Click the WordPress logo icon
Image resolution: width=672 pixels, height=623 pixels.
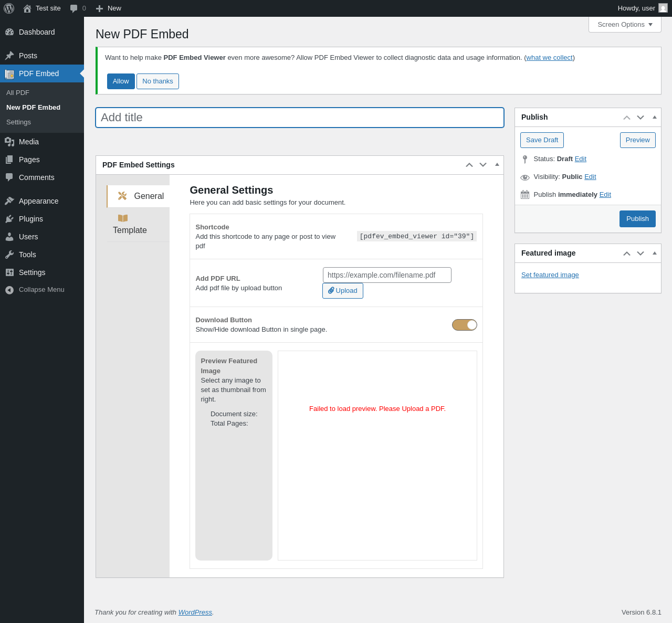(9, 8)
